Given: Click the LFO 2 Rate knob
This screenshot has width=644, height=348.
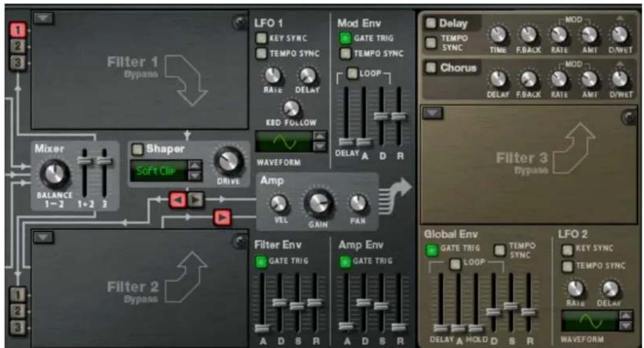Looking at the screenshot, I should pyautogui.click(x=575, y=289).
